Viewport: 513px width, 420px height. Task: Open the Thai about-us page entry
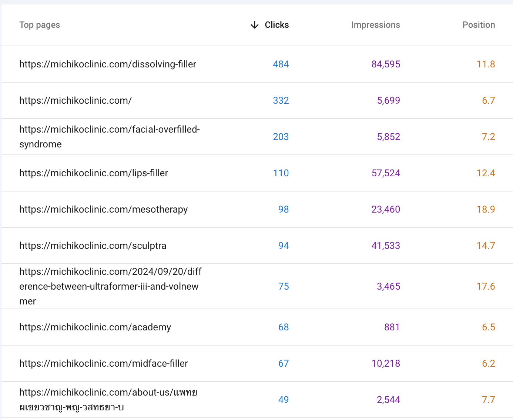[x=108, y=400]
